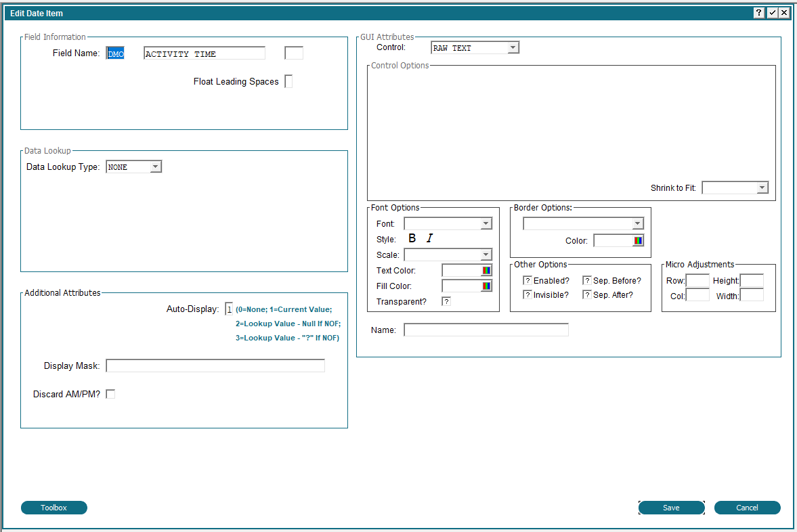The image size is (797, 532).
Task: Click the small box after ACTIVITY TIME
Action: point(294,53)
